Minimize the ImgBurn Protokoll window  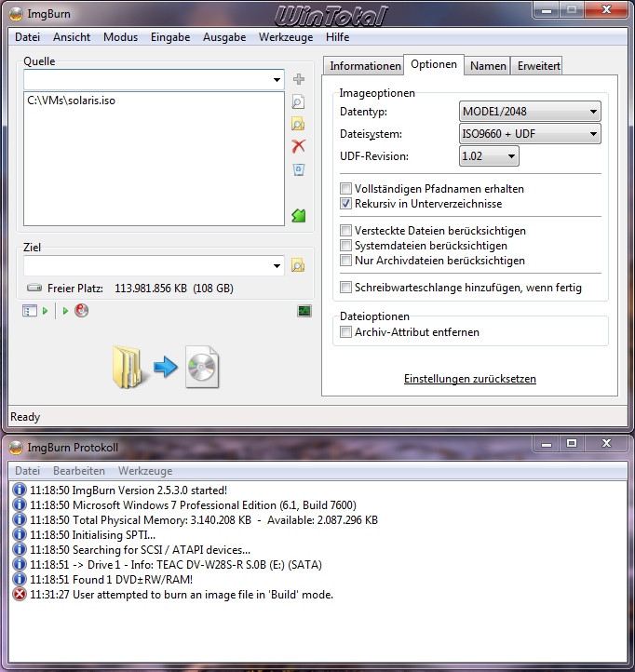point(547,443)
